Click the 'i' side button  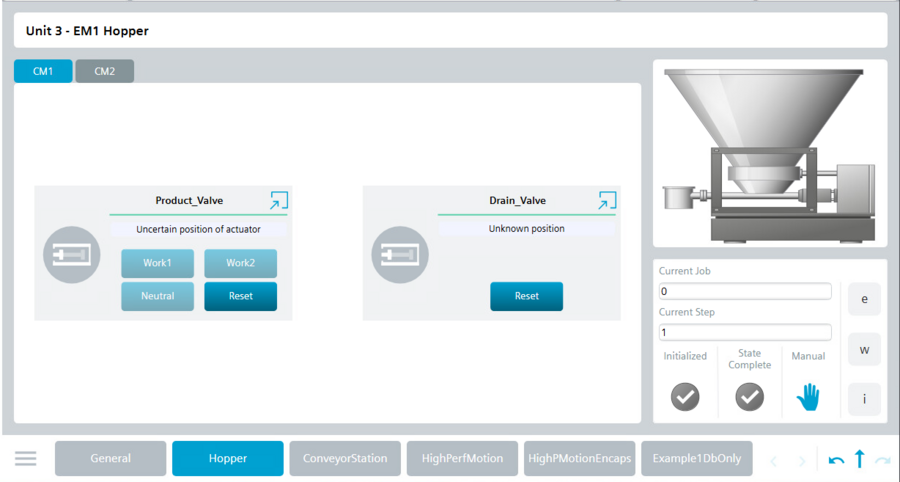[x=864, y=399]
